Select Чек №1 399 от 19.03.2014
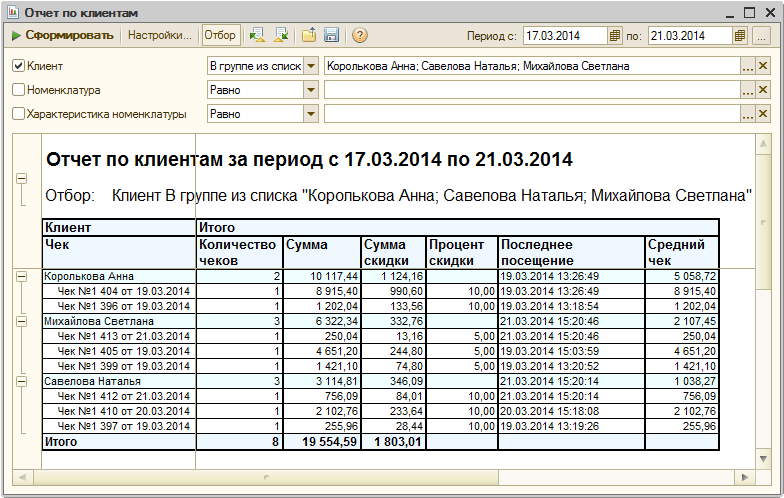This screenshot has width=784, height=498. [x=124, y=366]
